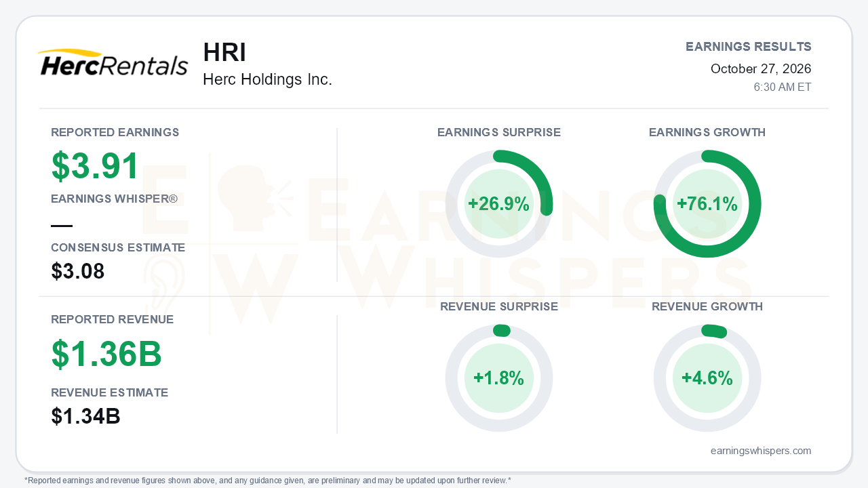868x488 pixels.
Task: Click the Herc Rentals logo
Action: [x=113, y=62]
